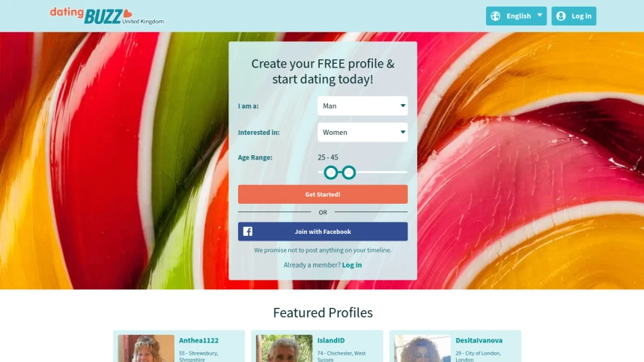
Task: Click IslandID's profile photo
Action: tap(285, 349)
